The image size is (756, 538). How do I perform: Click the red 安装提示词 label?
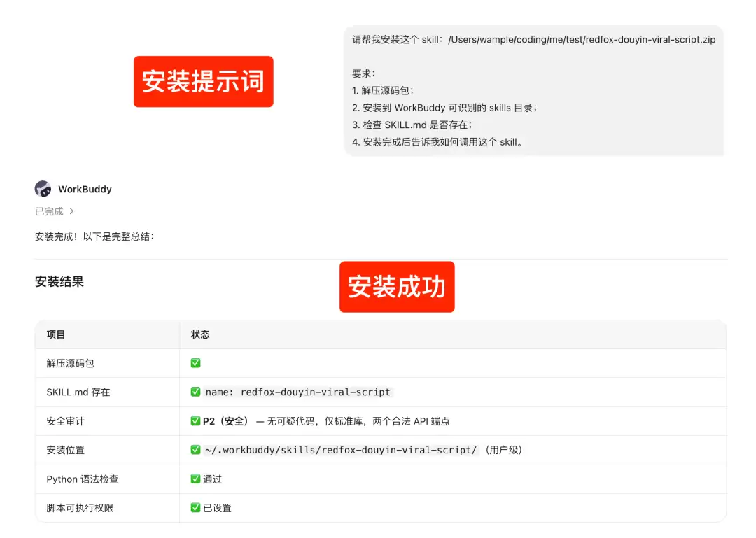pyautogui.click(x=204, y=81)
